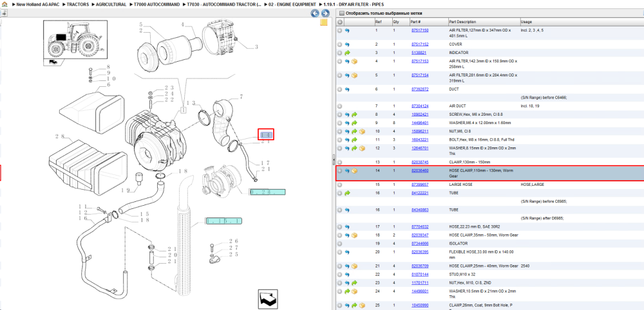Open '02 - ENGINE EQUIPMENT' breadcrumb
The width and height of the screenshot is (644, 310).
[x=290, y=4]
